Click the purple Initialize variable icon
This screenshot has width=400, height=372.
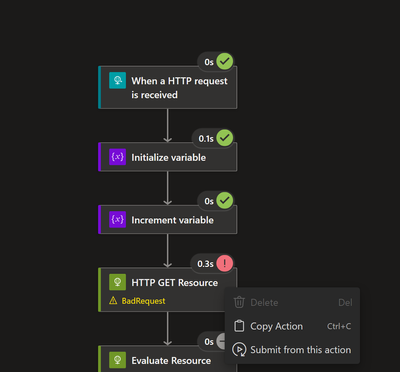click(117, 157)
